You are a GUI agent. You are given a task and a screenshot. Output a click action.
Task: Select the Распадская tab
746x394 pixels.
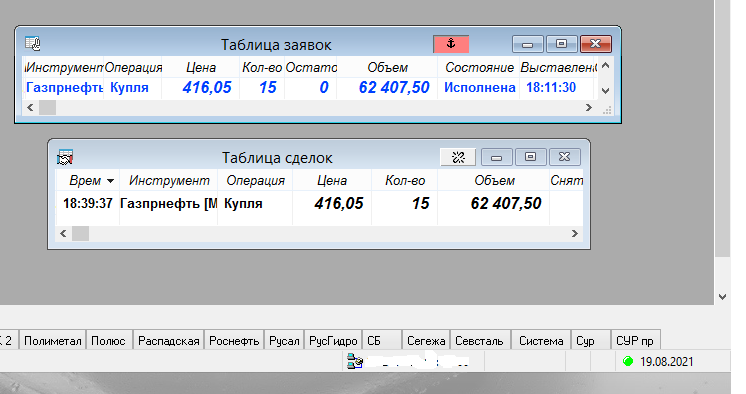pos(168,341)
